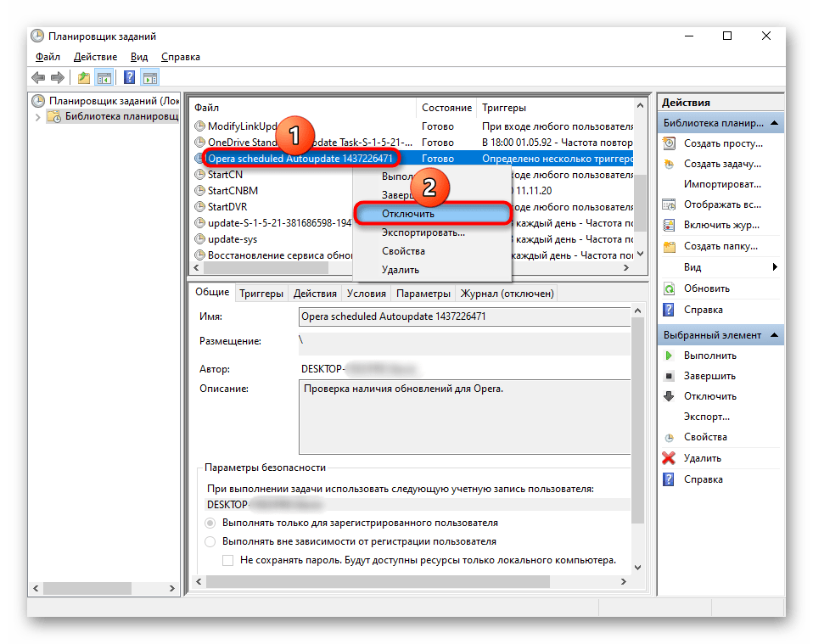813x644 pixels.
Task: Switch to the Триггеры tab
Action: [261, 294]
